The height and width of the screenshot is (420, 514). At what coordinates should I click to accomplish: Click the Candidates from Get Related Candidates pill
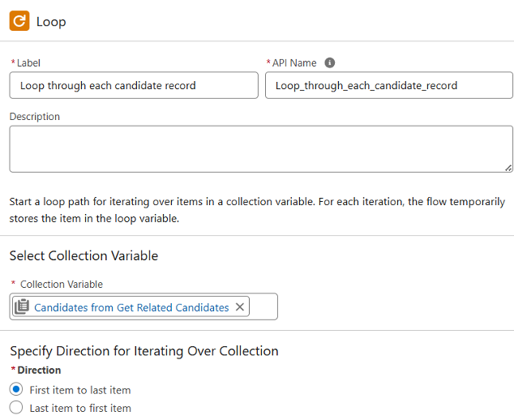tap(131, 307)
